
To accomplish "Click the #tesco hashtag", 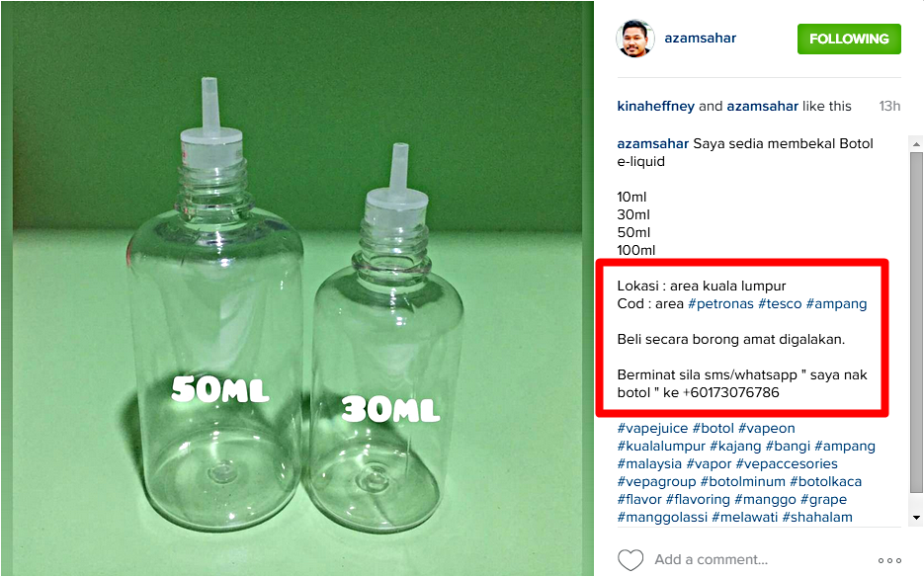I will [x=780, y=304].
